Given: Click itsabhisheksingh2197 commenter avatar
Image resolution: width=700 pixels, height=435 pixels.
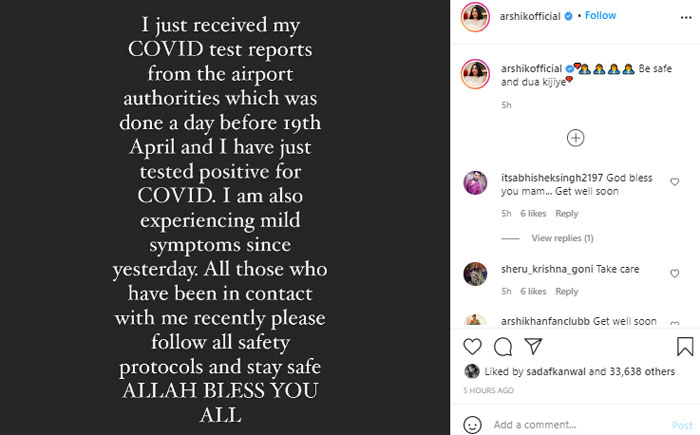Looking at the screenshot, I should coord(476,182).
